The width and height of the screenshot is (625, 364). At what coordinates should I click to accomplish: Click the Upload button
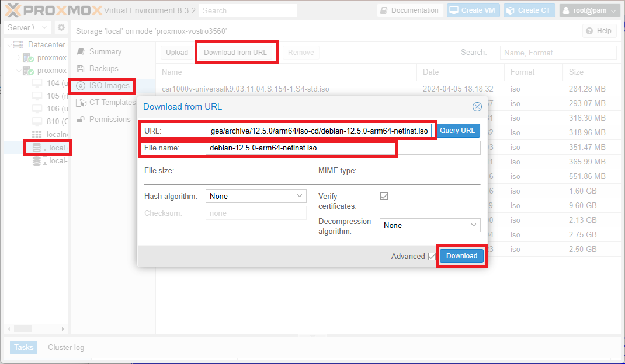(177, 52)
